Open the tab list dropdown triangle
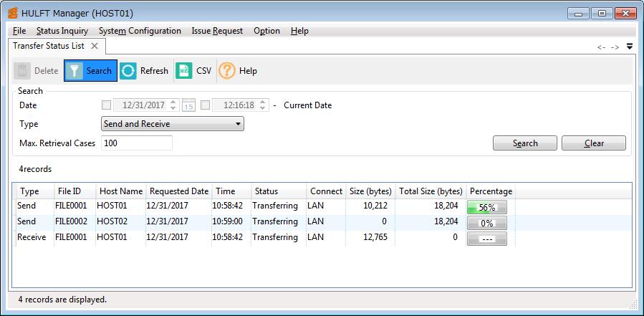The image size is (644, 316). pyautogui.click(x=630, y=47)
